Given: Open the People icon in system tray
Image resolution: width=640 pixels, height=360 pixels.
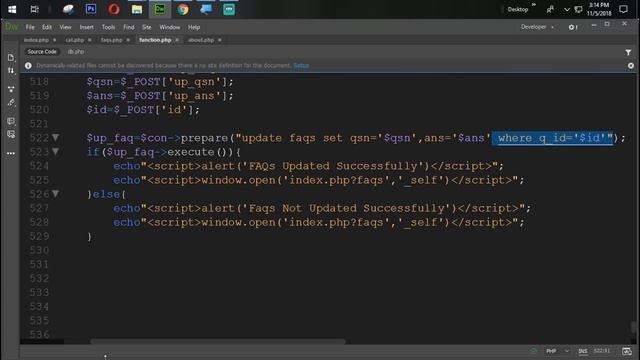Looking at the screenshot, I should (x=550, y=9).
